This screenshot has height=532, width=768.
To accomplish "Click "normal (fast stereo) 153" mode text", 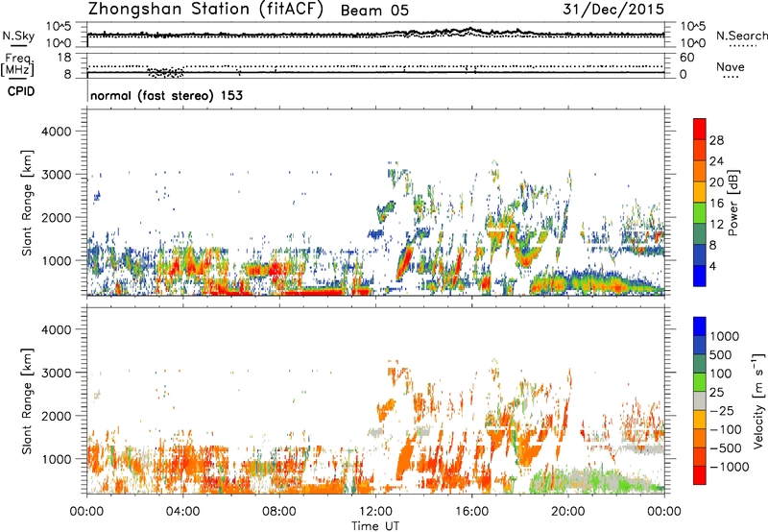I will click(166, 95).
